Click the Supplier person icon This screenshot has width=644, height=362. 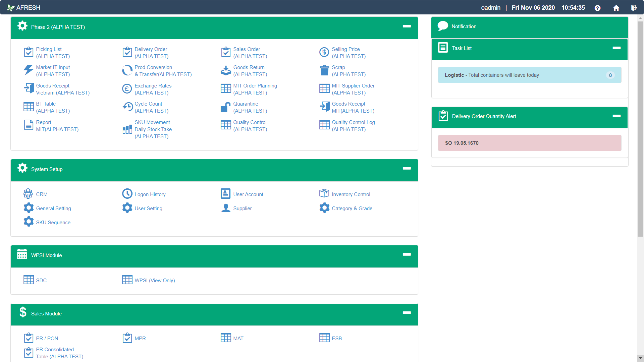click(x=226, y=208)
